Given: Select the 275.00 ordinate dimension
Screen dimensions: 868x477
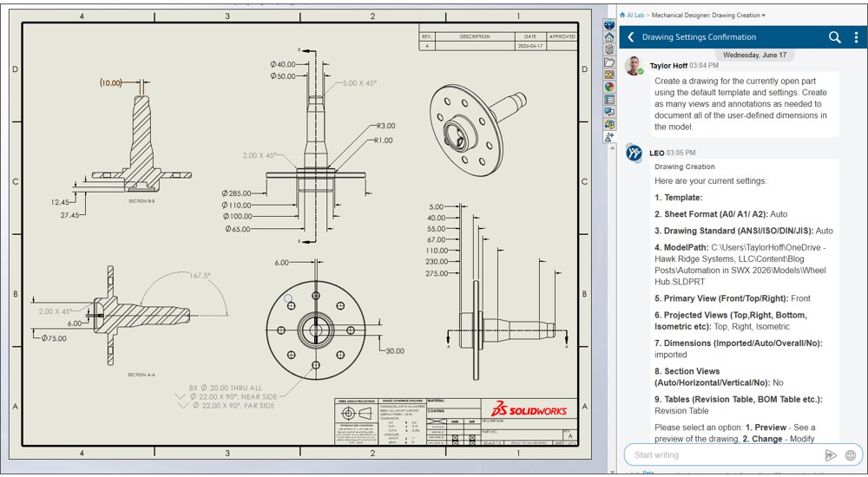Looking at the screenshot, I should [x=437, y=273].
